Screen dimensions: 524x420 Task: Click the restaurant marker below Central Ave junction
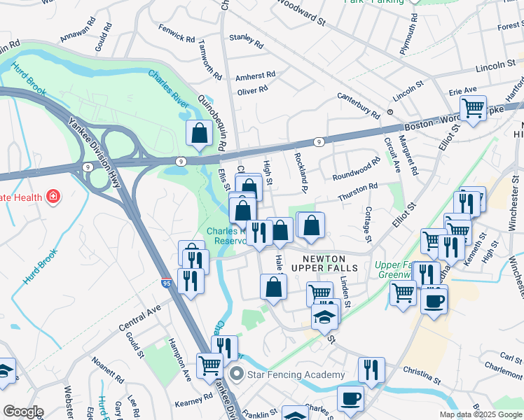tap(191, 281)
